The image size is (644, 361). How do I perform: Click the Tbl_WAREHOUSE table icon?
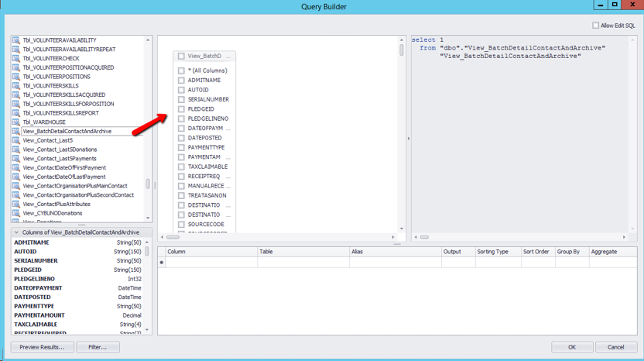(16, 122)
